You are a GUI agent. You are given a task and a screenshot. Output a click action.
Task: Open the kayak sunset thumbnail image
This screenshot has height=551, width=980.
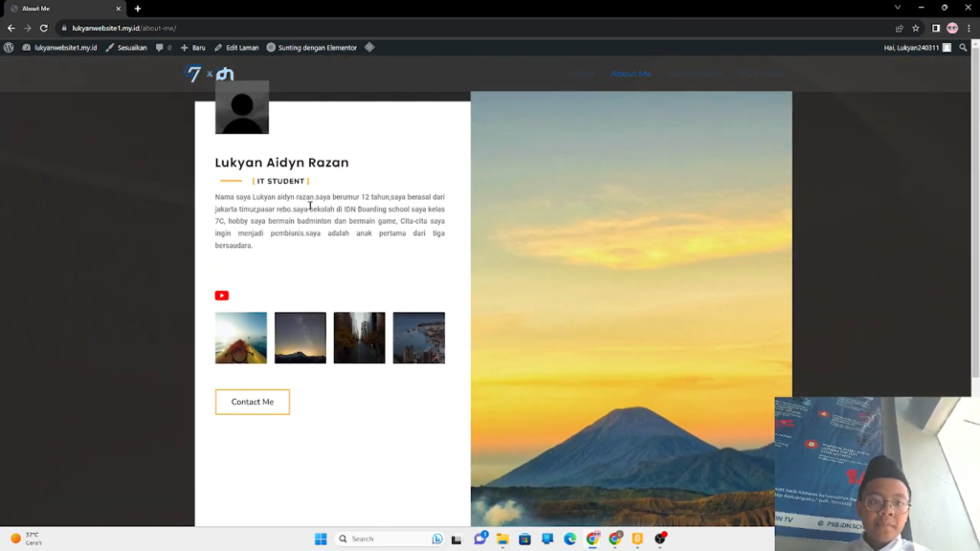click(241, 338)
